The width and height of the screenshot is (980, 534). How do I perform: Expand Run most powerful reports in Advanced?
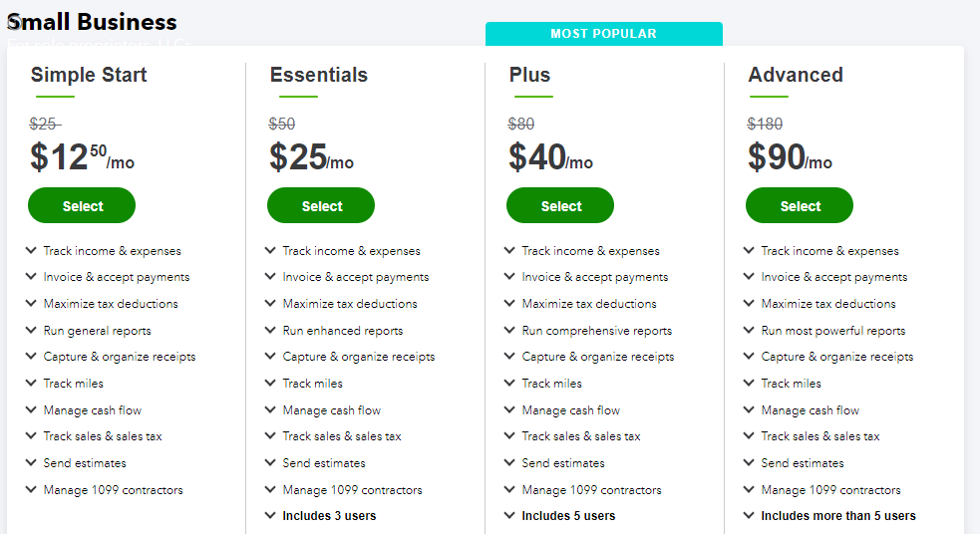pos(824,331)
